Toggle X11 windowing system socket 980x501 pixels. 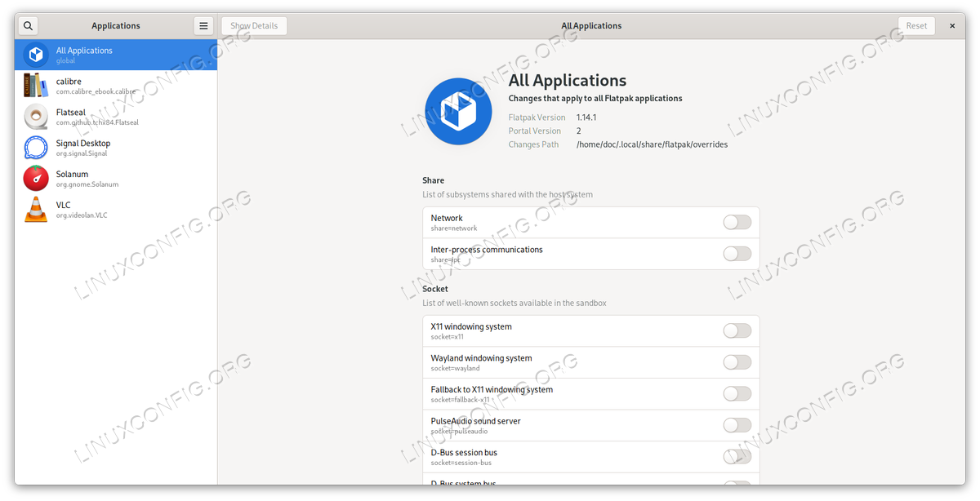tap(737, 330)
